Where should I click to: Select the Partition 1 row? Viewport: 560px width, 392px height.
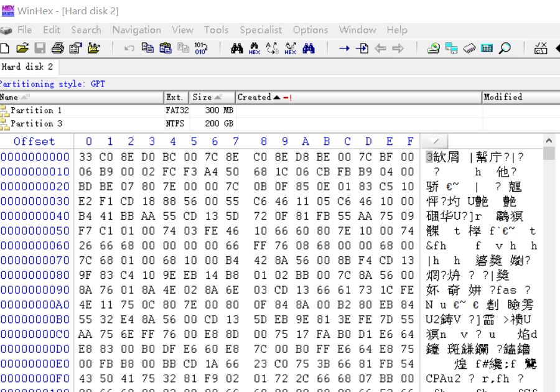[x=280, y=110]
